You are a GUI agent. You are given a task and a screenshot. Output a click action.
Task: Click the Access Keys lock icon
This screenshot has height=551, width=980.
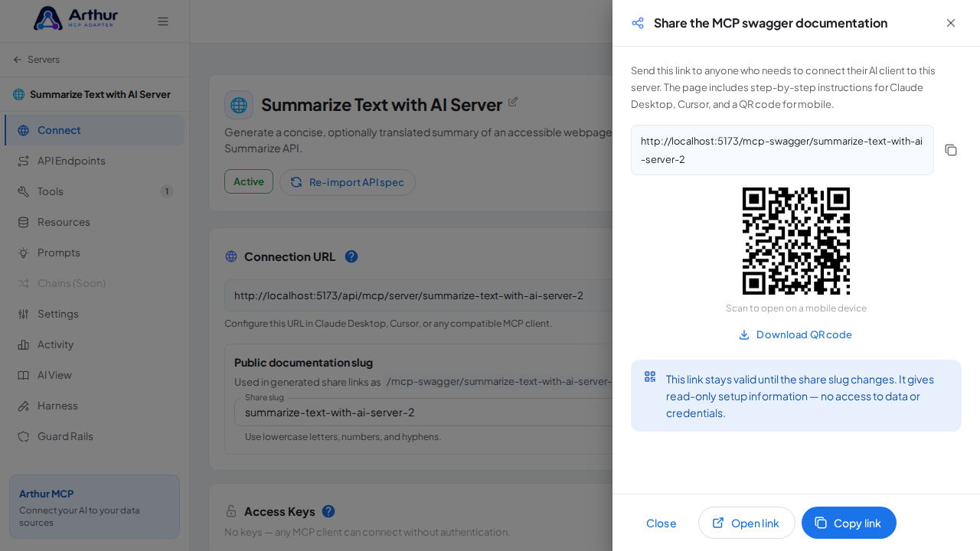231,511
